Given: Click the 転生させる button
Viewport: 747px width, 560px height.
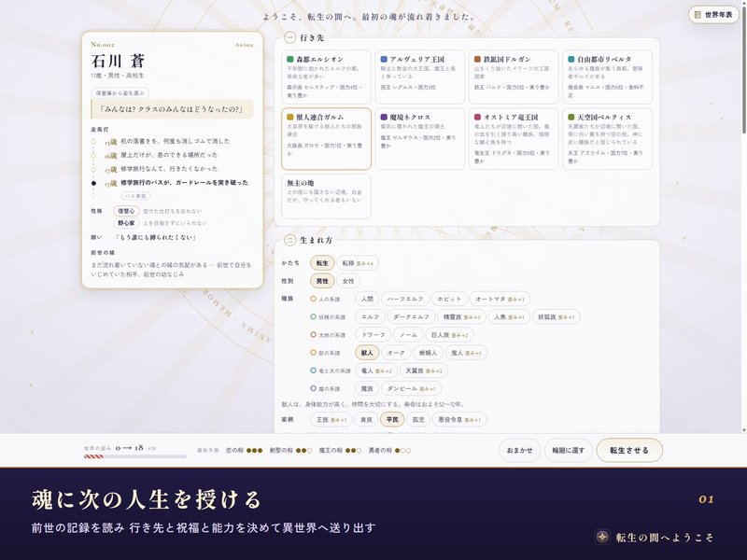Looking at the screenshot, I should pos(628,450).
